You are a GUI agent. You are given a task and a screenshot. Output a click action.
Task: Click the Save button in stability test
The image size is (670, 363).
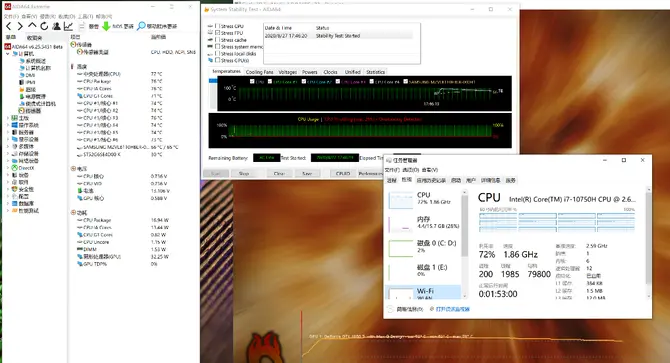pos(307,173)
